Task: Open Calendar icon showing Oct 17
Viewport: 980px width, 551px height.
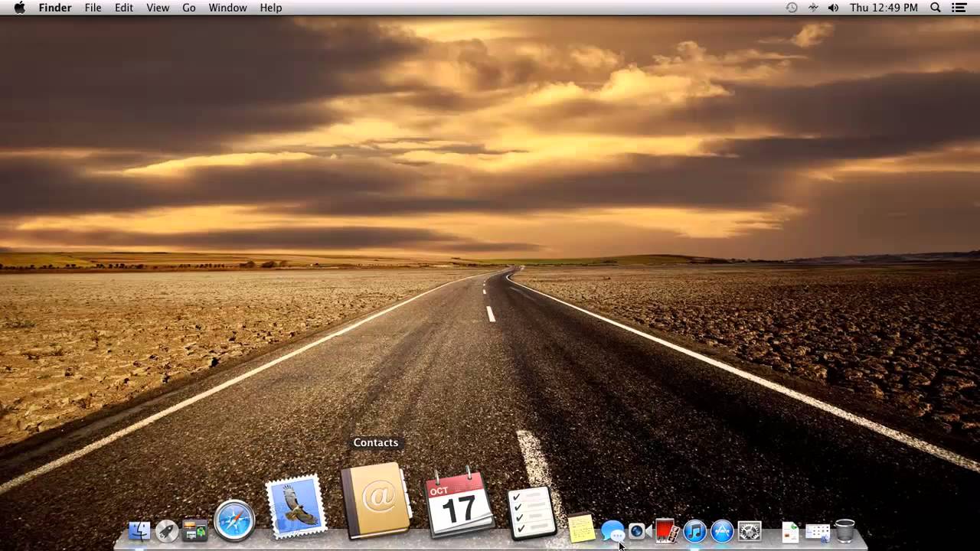Action: click(x=459, y=504)
